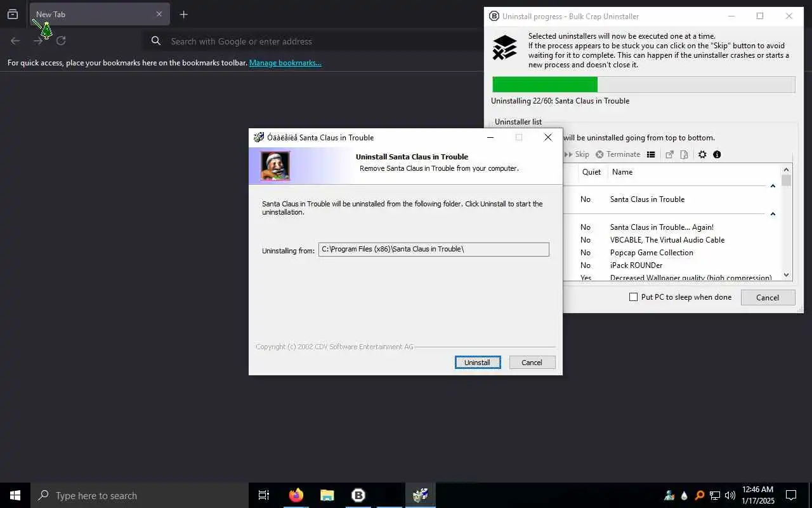Screen dimensions: 812x508
Task: Click the Santa uninstaller taskbar icon
Action: (421, 495)
